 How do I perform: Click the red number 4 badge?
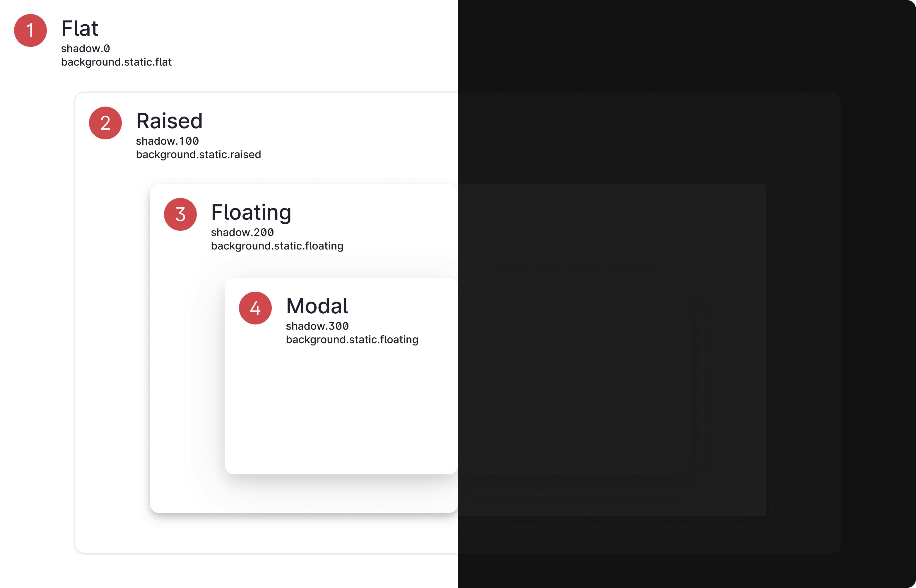[x=255, y=308]
